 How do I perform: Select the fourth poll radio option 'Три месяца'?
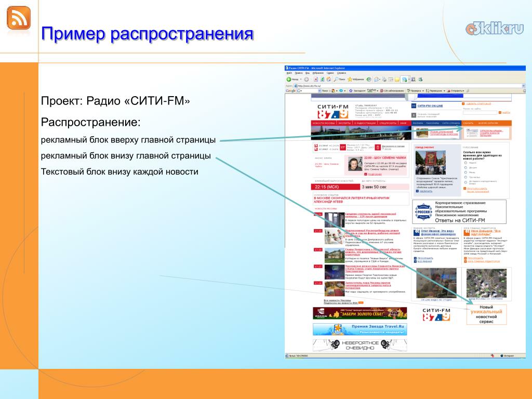click(x=465, y=177)
